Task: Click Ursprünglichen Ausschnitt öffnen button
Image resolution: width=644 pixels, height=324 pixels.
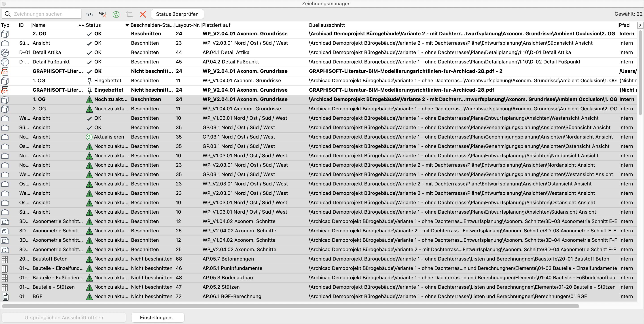Action: pyautogui.click(x=64, y=318)
